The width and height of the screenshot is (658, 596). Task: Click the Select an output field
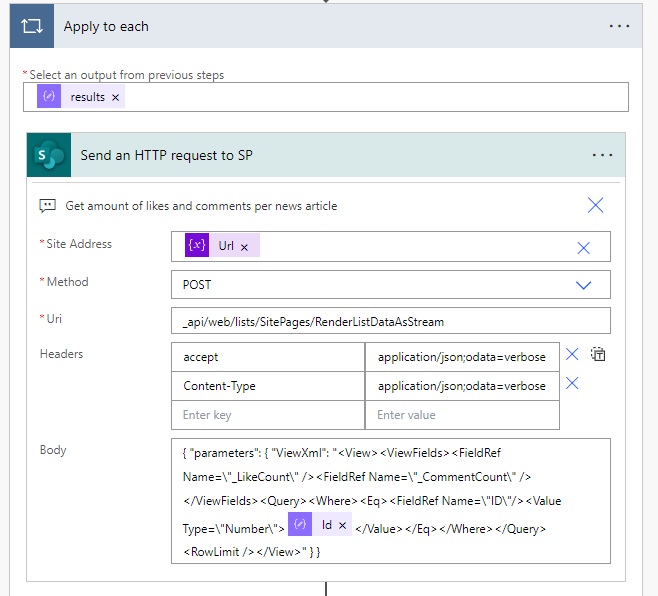pyautogui.click(x=326, y=97)
